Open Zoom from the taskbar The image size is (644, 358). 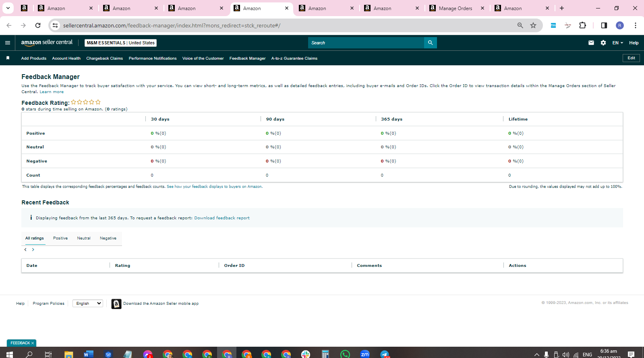365,354
